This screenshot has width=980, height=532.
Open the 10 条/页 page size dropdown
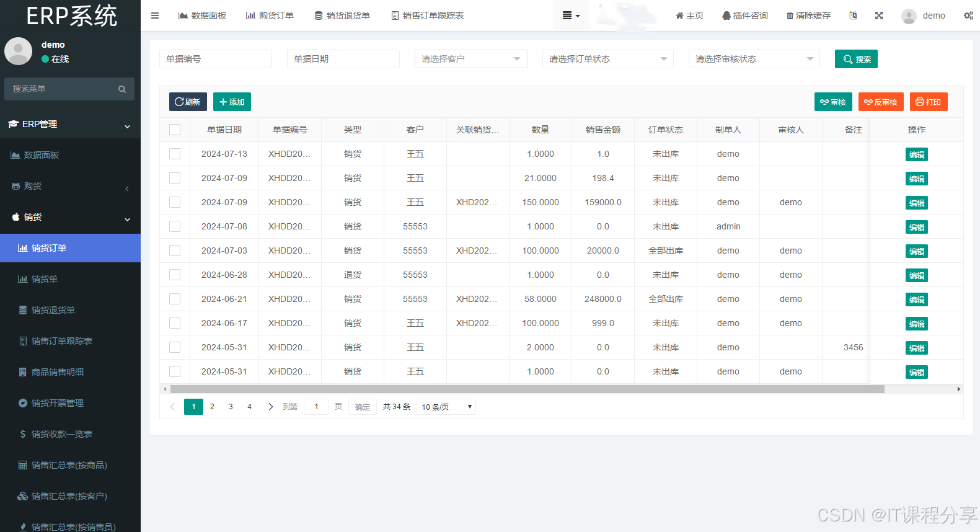(446, 407)
